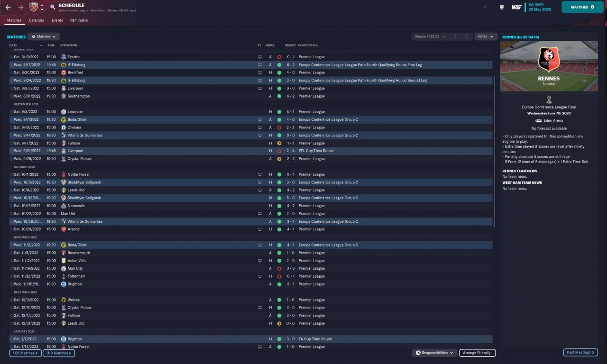Tick the marker circle on 10/22 Man Utd row
607x364 pixels.
pyautogui.click(x=11, y=214)
